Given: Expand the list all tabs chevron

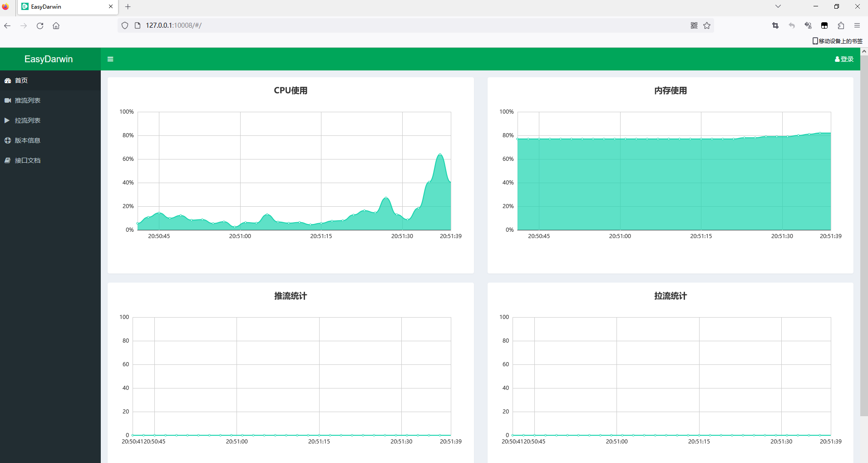Looking at the screenshot, I should [778, 6].
